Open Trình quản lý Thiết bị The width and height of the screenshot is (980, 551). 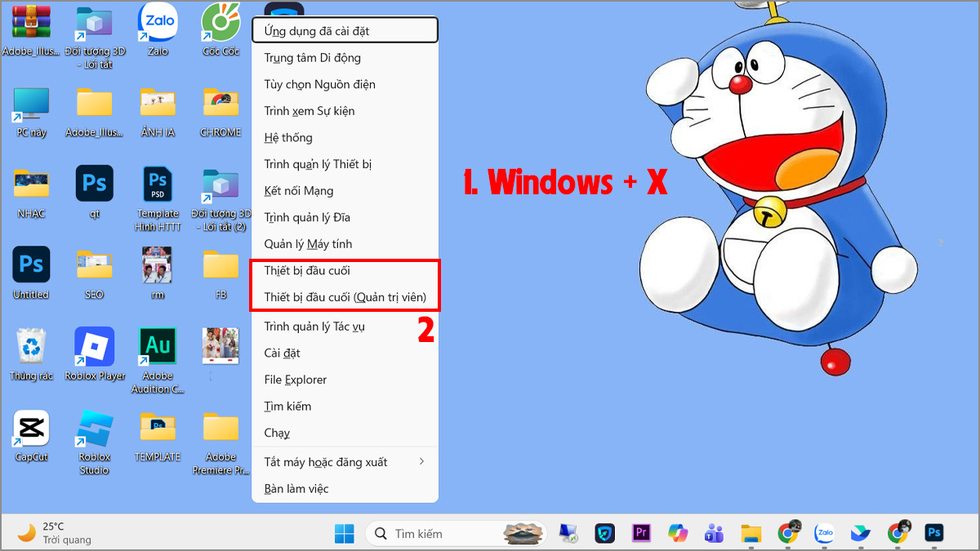pos(345,164)
